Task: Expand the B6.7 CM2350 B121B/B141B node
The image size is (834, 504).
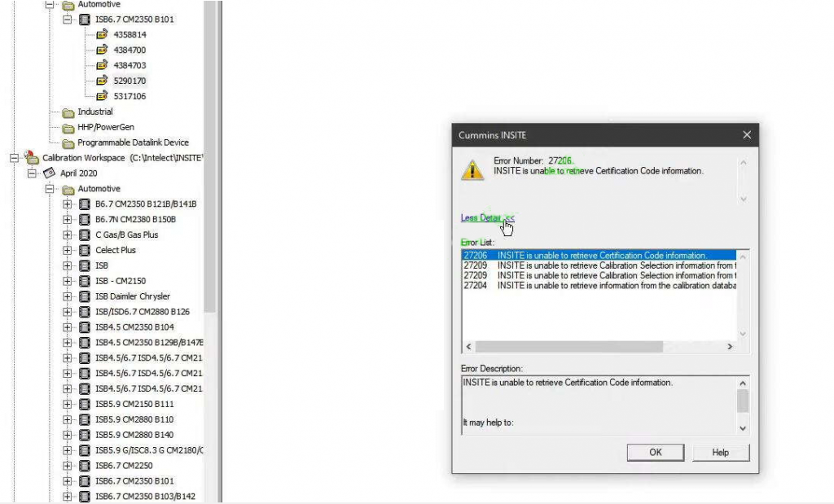Action: click(x=67, y=204)
